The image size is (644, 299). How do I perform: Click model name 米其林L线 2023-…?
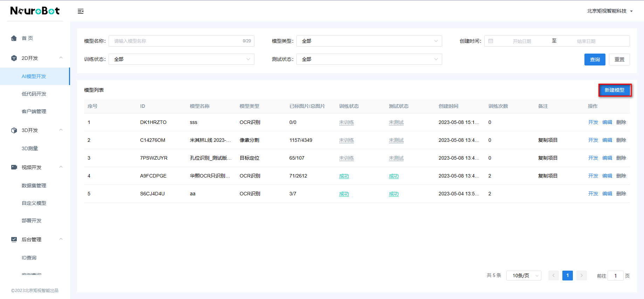click(x=211, y=140)
